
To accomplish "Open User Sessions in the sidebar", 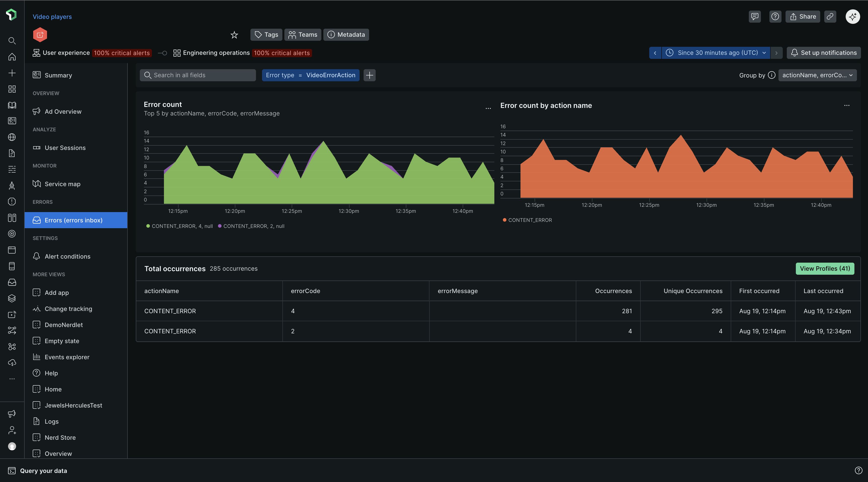I will (65, 148).
